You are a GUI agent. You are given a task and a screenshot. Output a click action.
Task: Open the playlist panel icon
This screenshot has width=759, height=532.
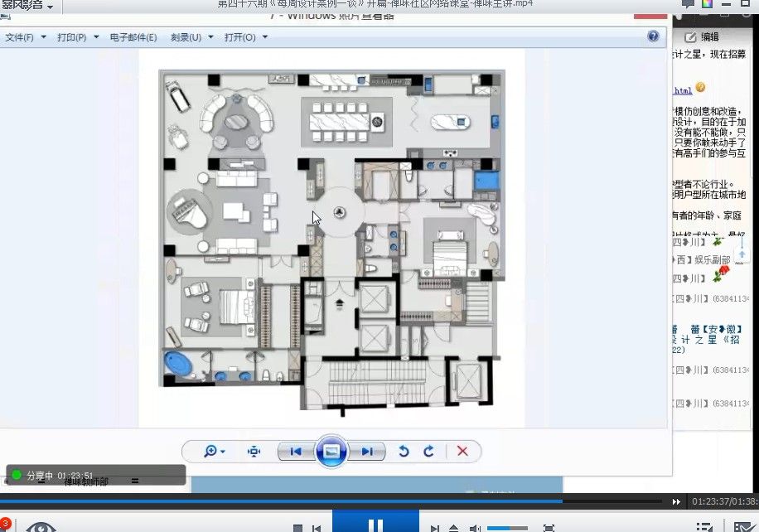click(x=703, y=527)
